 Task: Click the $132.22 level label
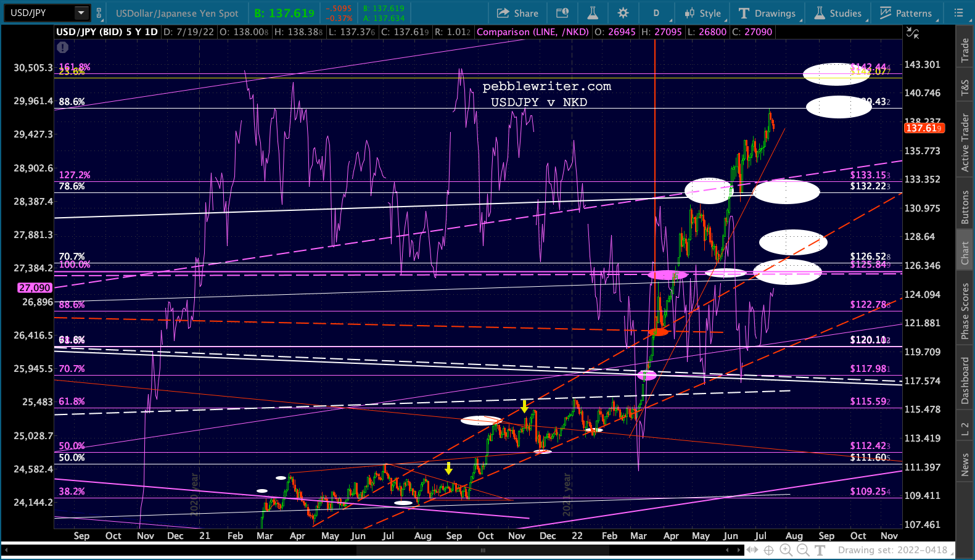(x=870, y=186)
